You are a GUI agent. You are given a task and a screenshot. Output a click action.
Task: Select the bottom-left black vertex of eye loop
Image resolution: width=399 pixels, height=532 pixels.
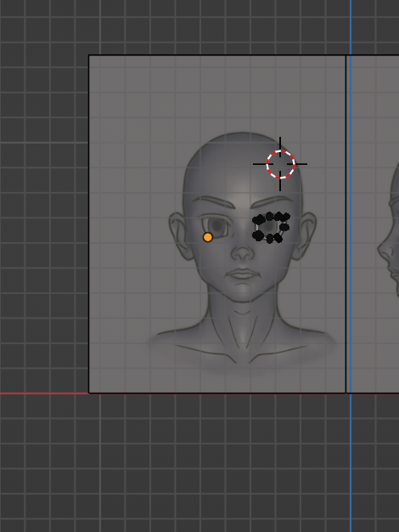pyautogui.click(x=258, y=235)
